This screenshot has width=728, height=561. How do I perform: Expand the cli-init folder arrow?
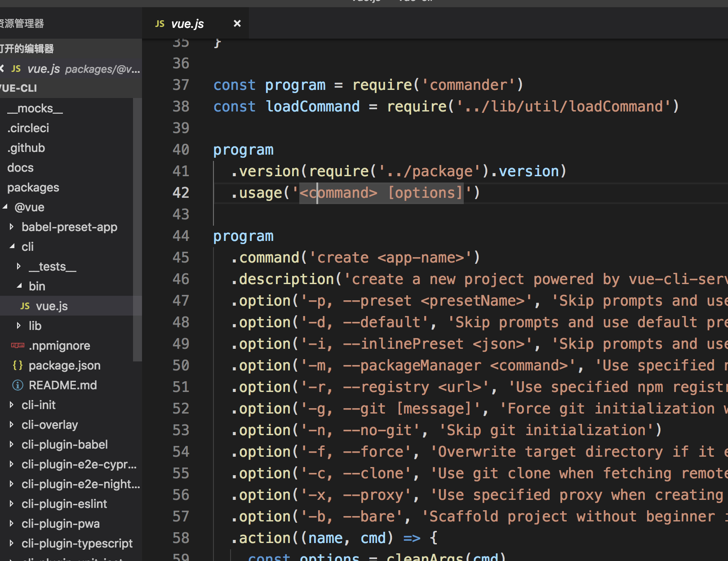12,405
